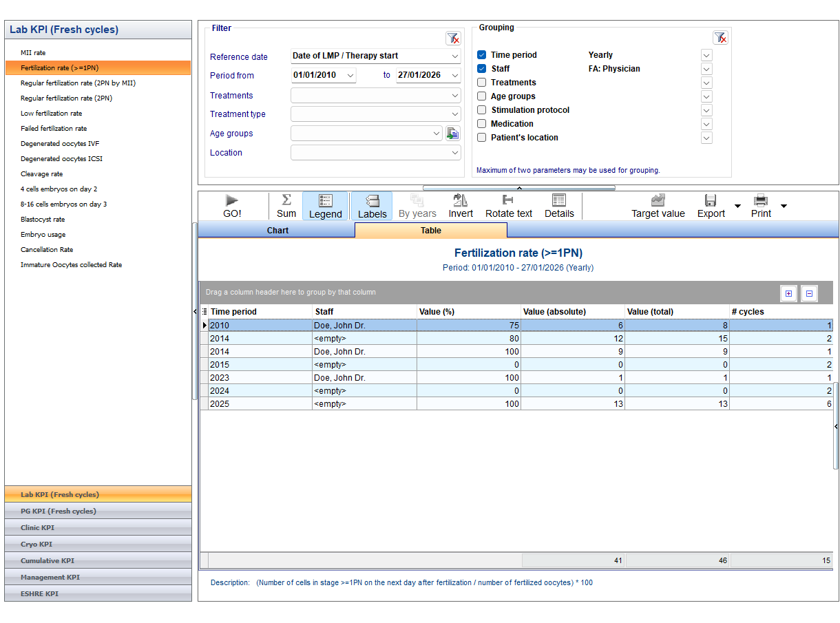Open the Export dropdown arrow
The height and width of the screenshot is (623, 840).
coord(737,206)
